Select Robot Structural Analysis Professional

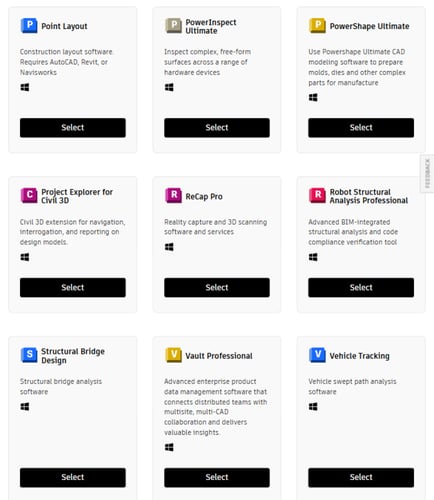coord(361,287)
